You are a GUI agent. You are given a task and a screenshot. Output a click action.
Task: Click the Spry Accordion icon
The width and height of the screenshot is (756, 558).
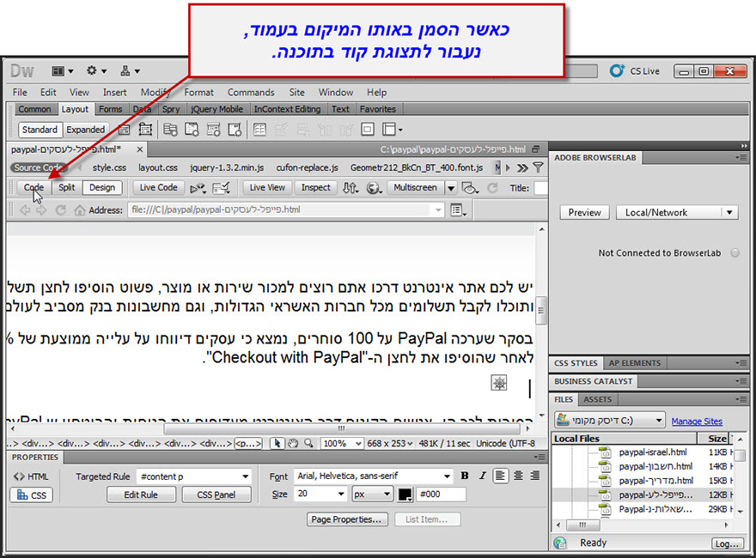click(x=213, y=130)
